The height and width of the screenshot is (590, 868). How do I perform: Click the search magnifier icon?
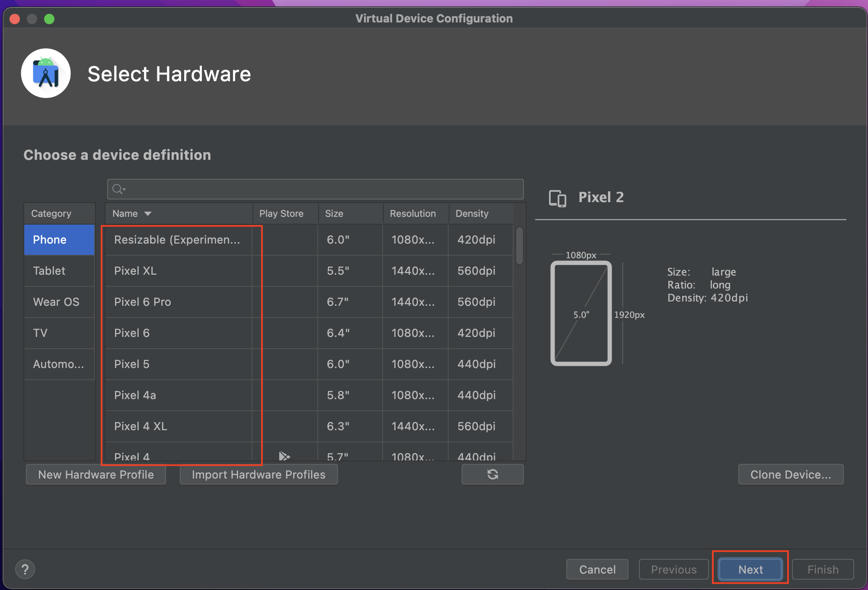point(117,189)
